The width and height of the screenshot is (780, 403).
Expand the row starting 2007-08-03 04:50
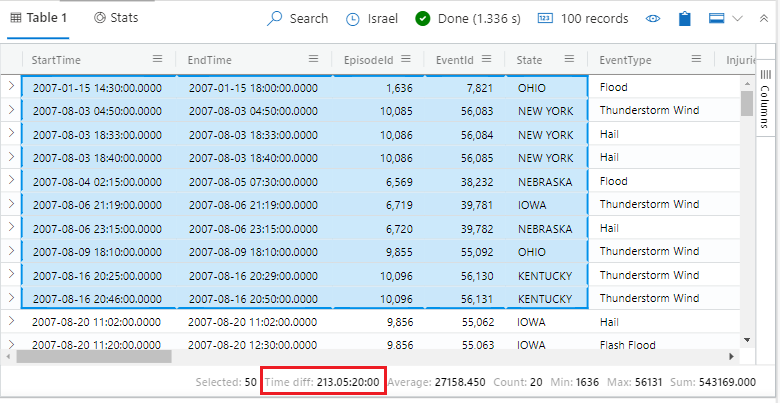point(11,110)
